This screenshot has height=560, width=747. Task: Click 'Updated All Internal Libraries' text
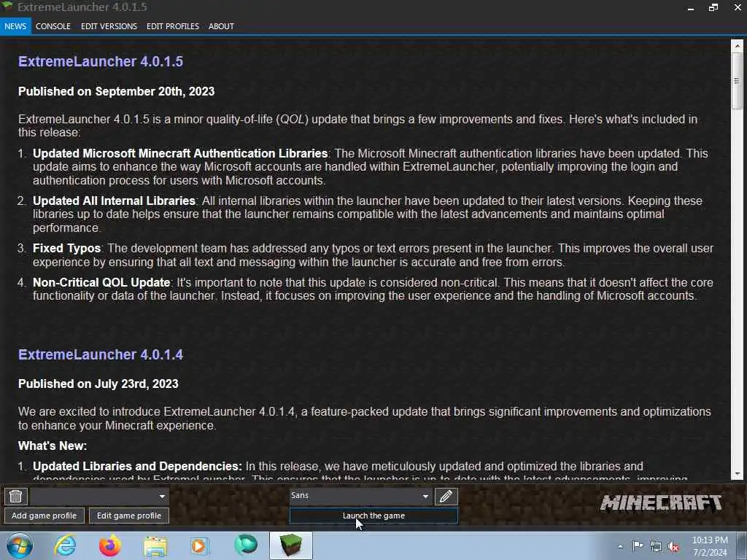pyautogui.click(x=114, y=201)
